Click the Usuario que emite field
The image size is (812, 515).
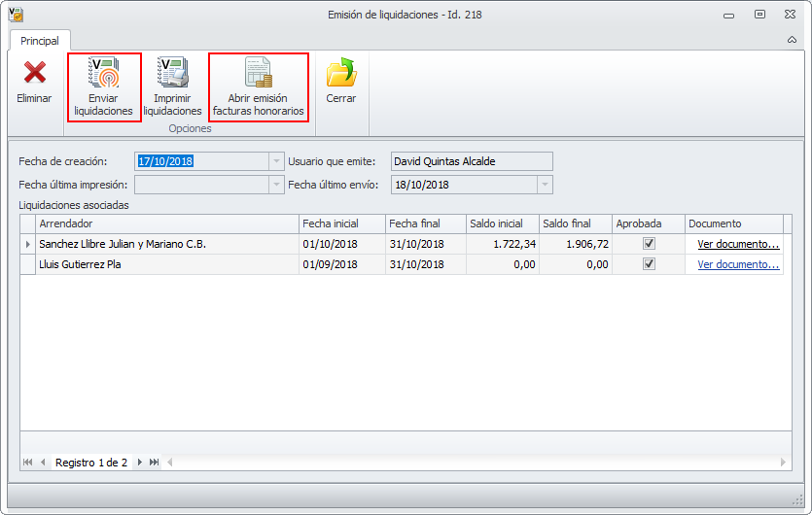[x=472, y=161]
